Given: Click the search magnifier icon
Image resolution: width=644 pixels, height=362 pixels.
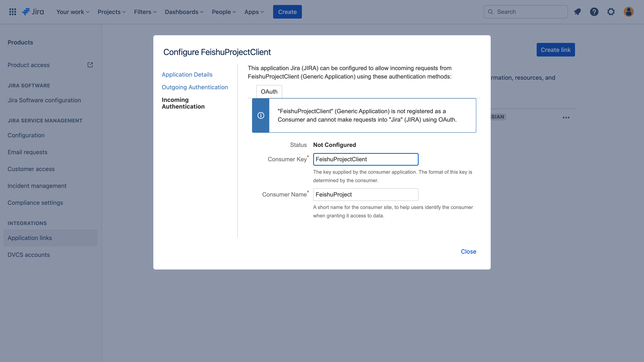Looking at the screenshot, I should (x=490, y=12).
